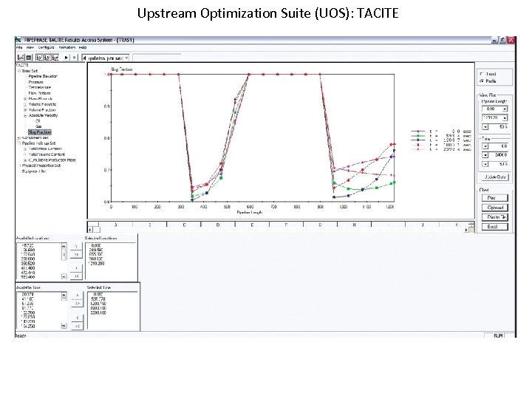Click the table grid view toolbar icon

click(29, 58)
